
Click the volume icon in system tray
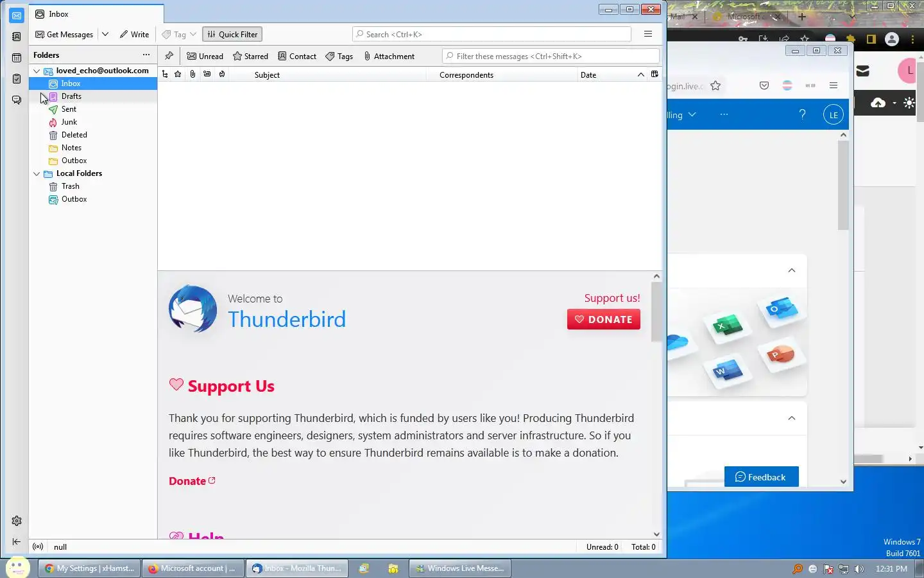[x=859, y=569]
